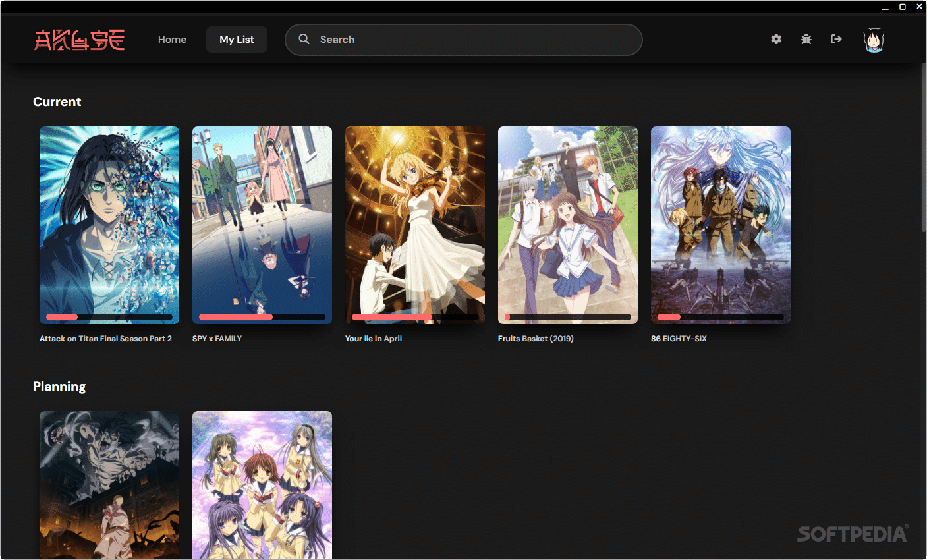
Task: Go to the Home tab
Action: coord(172,40)
